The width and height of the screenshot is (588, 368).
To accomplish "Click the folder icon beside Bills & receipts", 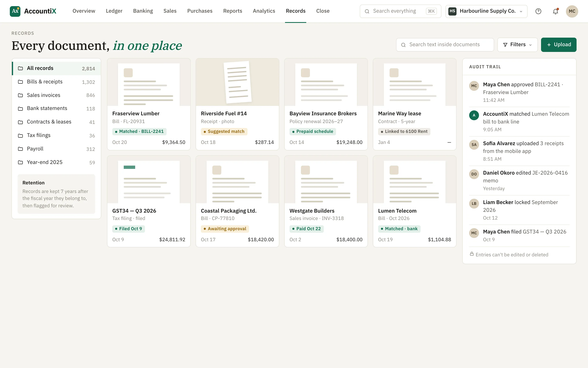I will pos(20,82).
